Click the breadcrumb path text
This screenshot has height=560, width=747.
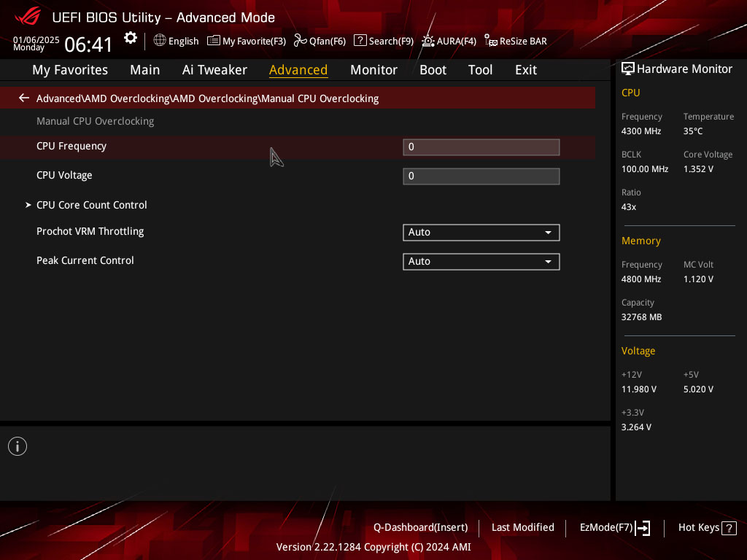click(x=207, y=98)
